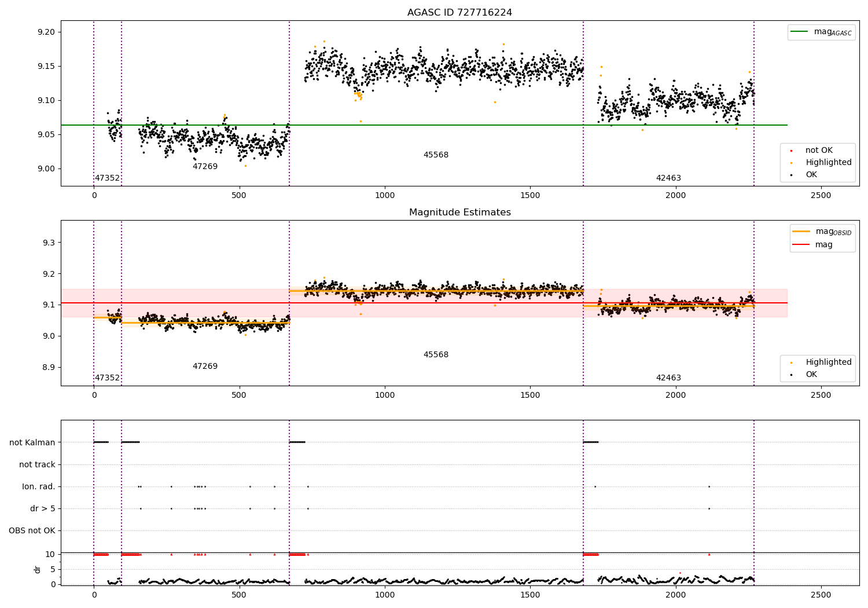The height and width of the screenshot is (608, 868).
Task: Click the 9.2 y-axis tick in middle plot
Action: [x=49, y=274]
